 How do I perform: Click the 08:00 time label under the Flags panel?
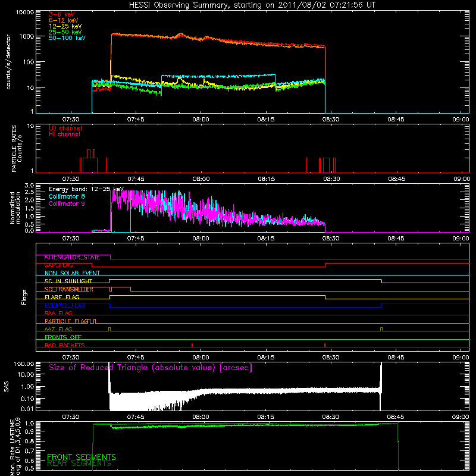click(201, 358)
